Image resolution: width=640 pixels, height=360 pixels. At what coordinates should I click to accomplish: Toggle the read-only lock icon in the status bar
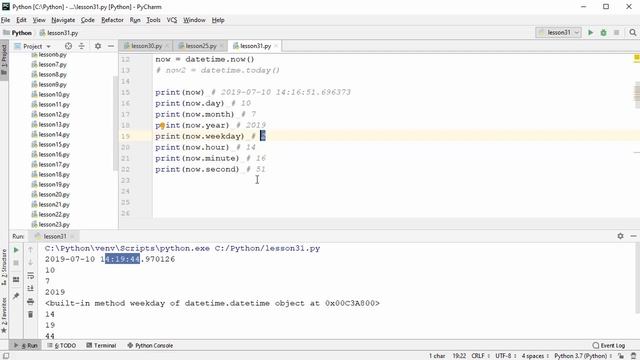point(621,356)
